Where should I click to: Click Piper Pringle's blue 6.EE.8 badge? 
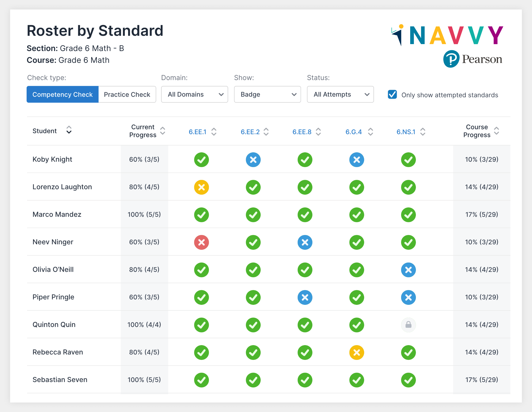(305, 297)
